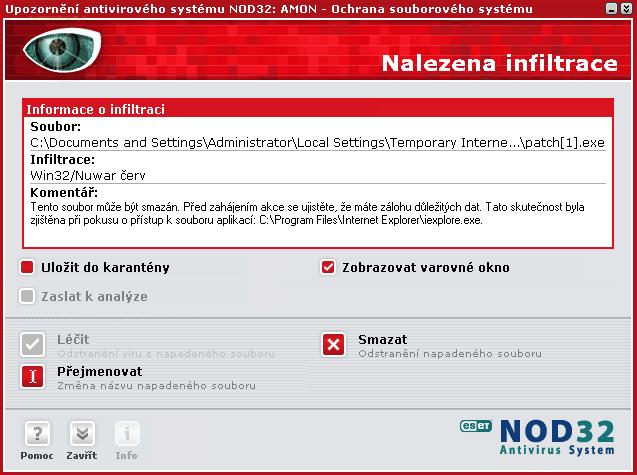The height and width of the screenshot is (475, 637).
Task: Click the Smazat red X icon
Action: [x=334, y=345]
